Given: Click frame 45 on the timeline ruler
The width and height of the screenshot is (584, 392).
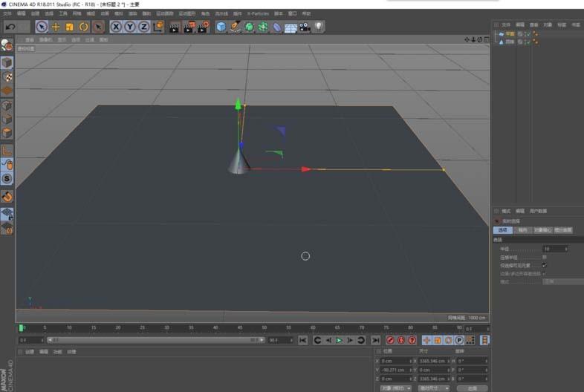Looking at the screenshot, I should tap(240, 327).
